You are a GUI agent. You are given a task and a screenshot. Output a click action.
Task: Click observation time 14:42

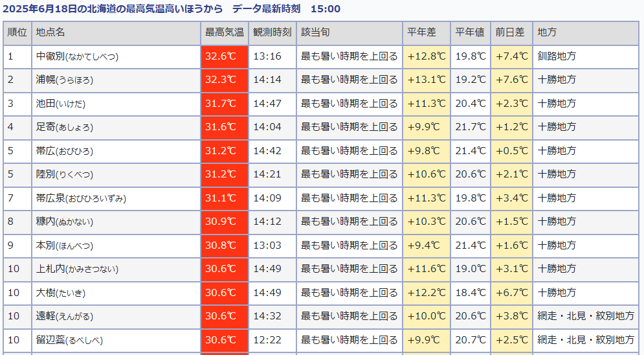(x=267, y=151)
